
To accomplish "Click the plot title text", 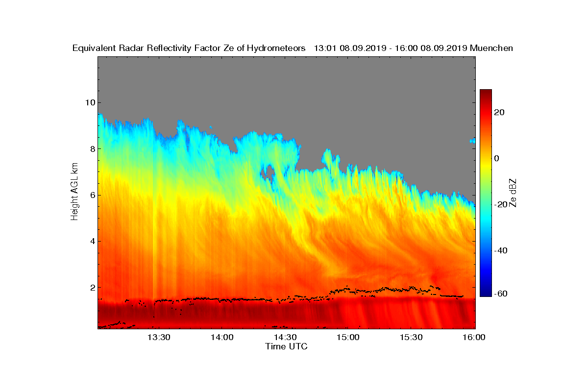I will (293, 48).
